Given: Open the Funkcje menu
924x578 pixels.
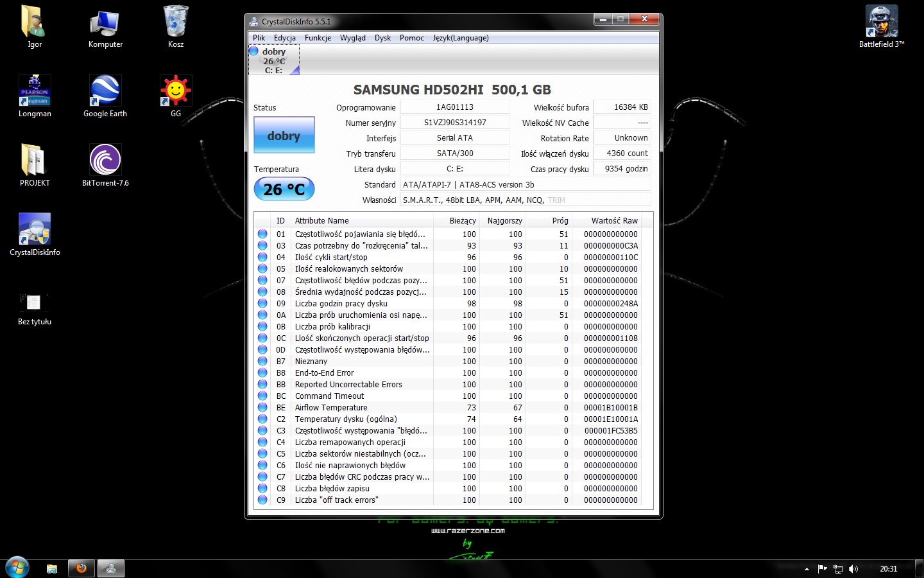Looking at the screenshot, I should tap(318, 38).
